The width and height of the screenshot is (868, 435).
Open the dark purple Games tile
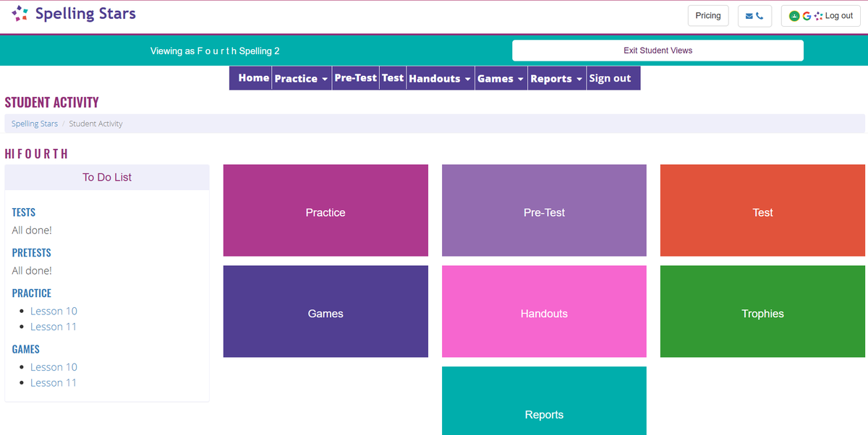(x=325, y=311)
